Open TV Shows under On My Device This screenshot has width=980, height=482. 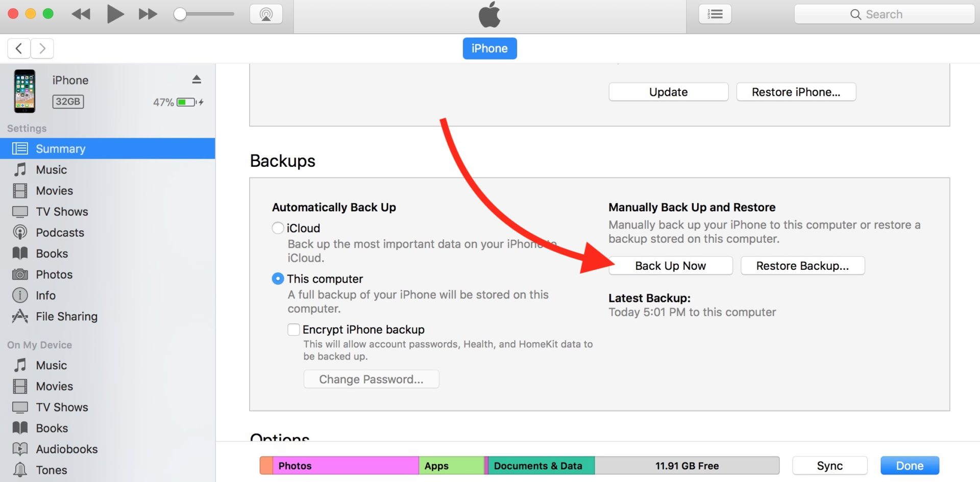pyautogui.click(x=107, y=407)
